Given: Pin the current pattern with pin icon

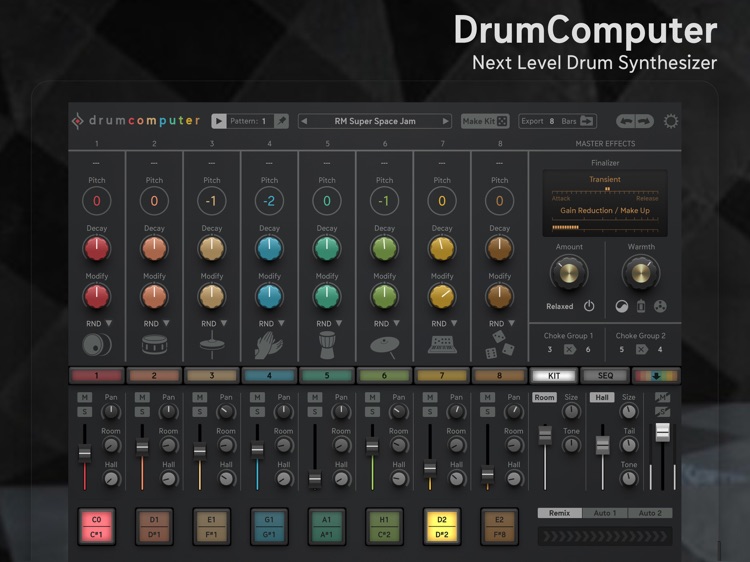Looking at the screenshot, I should click(x=282, y=121).
